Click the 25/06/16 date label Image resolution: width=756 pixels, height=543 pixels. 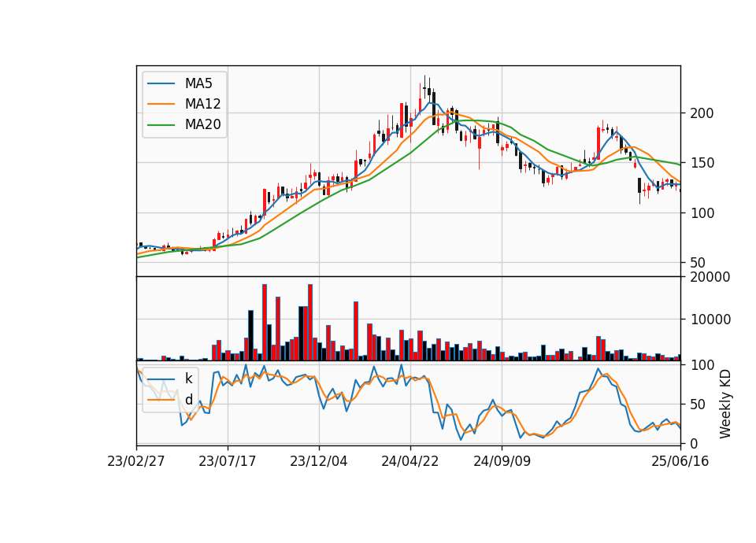pos(680,462)
